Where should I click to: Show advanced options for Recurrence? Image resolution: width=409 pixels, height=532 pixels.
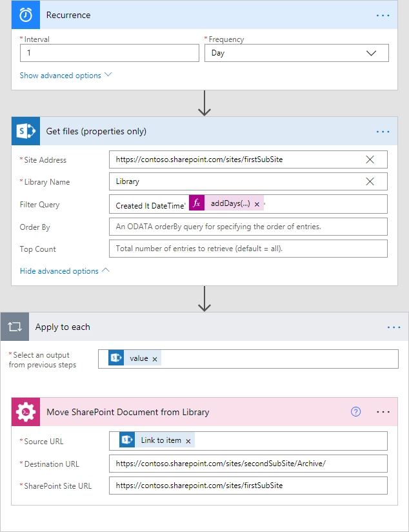[x=65, y=75]
